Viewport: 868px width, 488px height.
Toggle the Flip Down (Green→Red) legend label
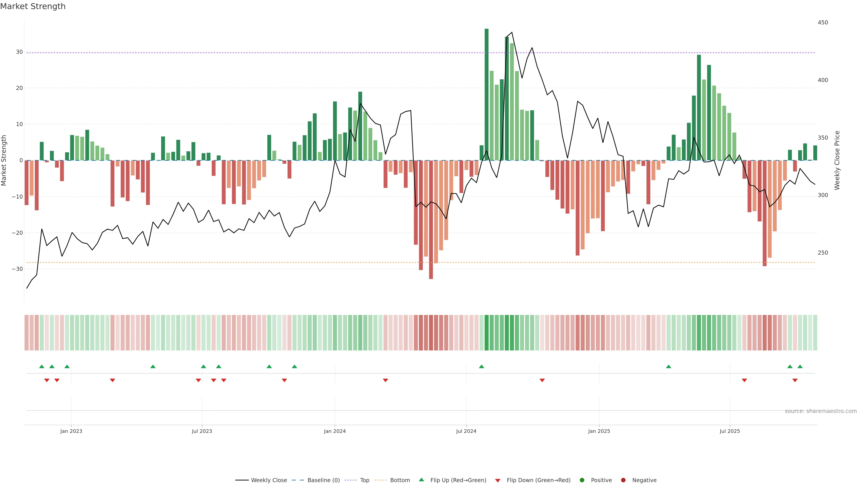pyautogui.click(x=538, y=480)
